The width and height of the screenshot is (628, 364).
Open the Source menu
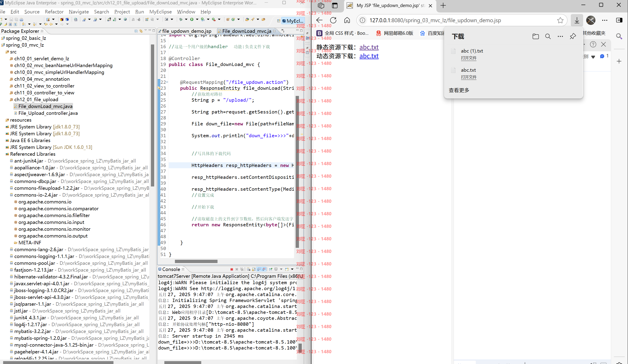click(32, 12)
